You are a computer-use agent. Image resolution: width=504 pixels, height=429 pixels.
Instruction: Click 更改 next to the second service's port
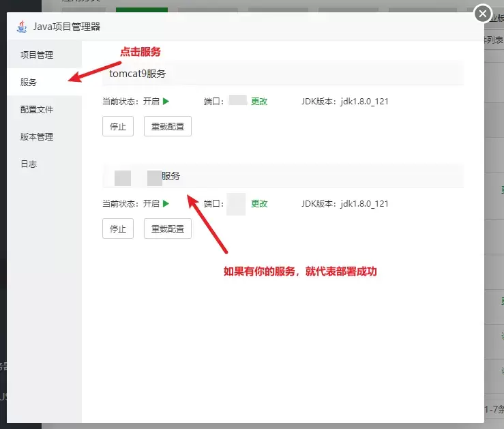coord(259,203)
